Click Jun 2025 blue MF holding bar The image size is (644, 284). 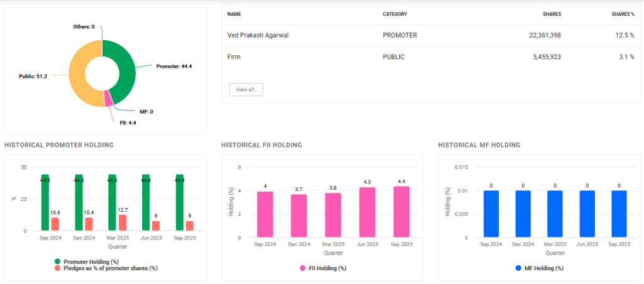pos(587,214)
